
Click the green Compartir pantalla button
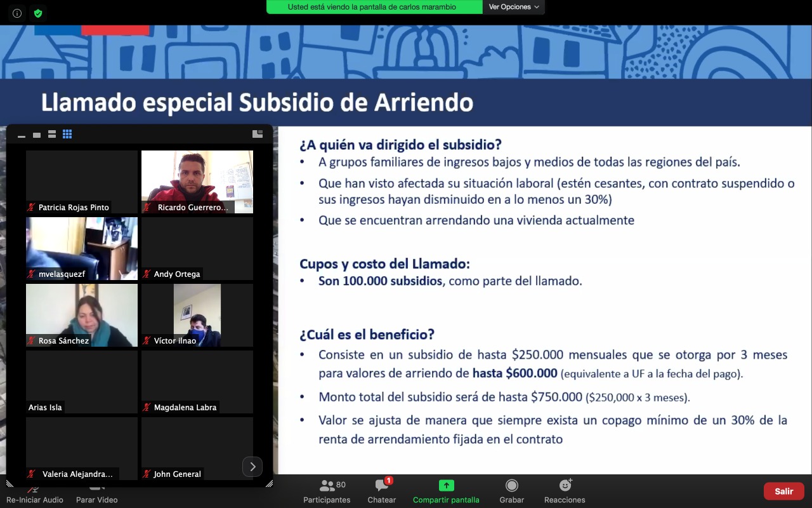pyautogui.click(x=446, y=492)
